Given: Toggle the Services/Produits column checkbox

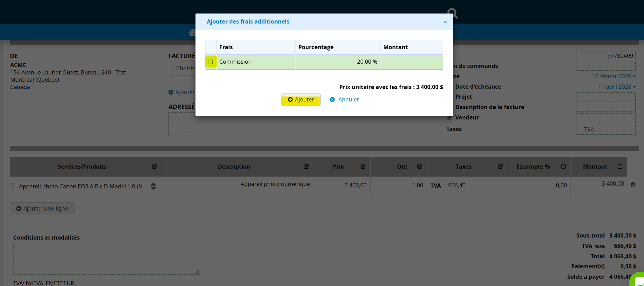Looking at the screenshot, I should [x=155, y=167].
